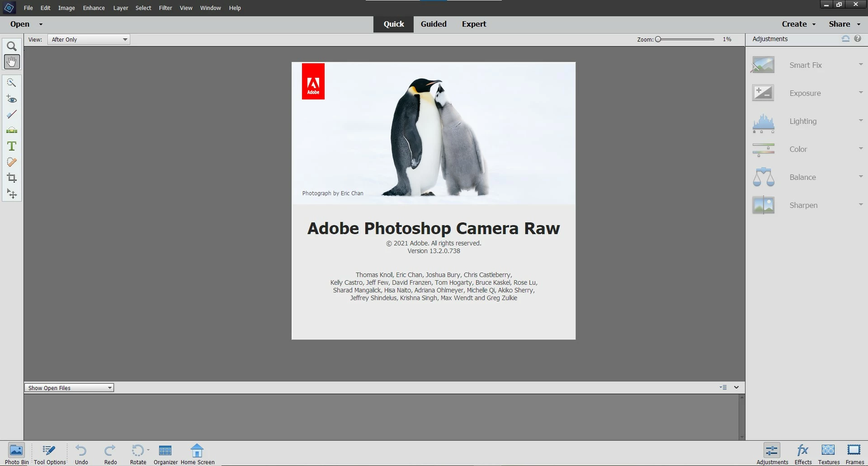This screenshot has width=868, height=466.
Task: Open the Image menu
Action: click(x=66, y=8)
